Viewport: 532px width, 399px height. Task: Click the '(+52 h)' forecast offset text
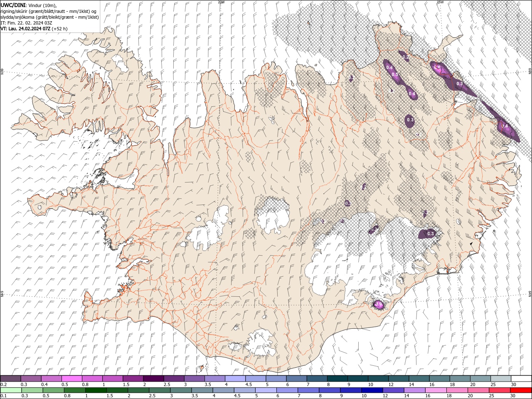59,29
